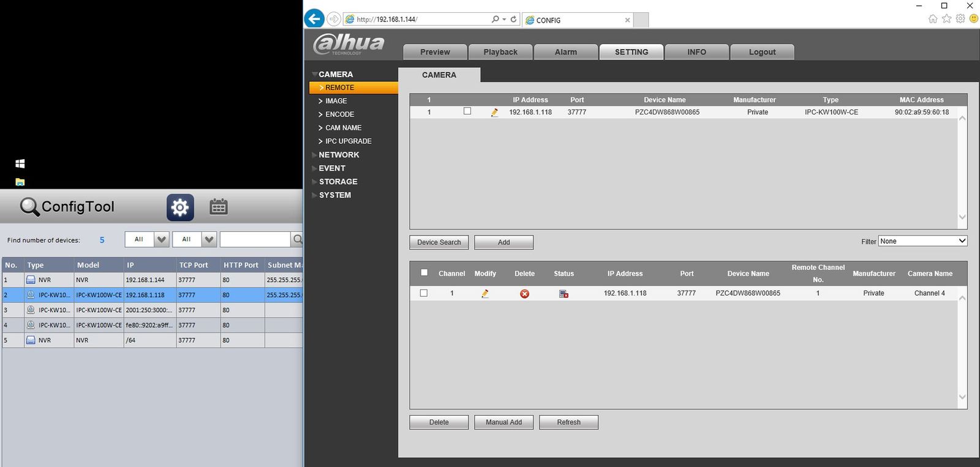Click the pencil edit icon in search results

tap(495, 113)
